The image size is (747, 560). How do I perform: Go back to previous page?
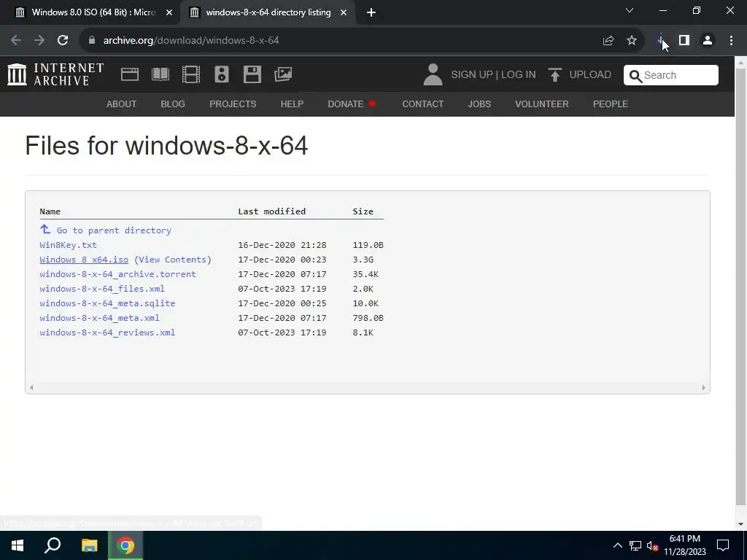16,41
